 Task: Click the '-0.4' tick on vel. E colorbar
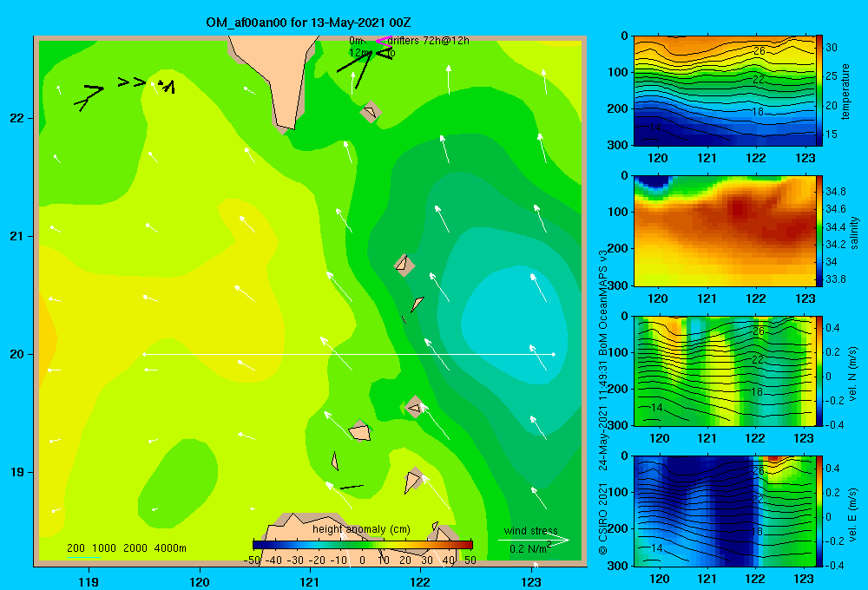[x=834, y=565]
